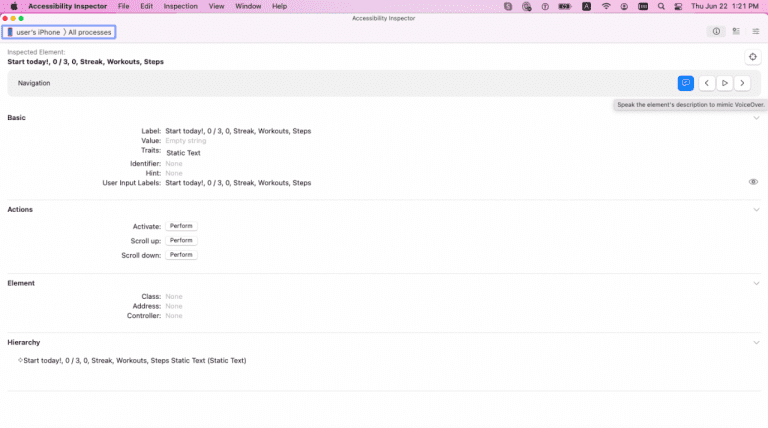
Task: Activate the target inspection pointer crosshair
Action: click(x=752, y=57)
